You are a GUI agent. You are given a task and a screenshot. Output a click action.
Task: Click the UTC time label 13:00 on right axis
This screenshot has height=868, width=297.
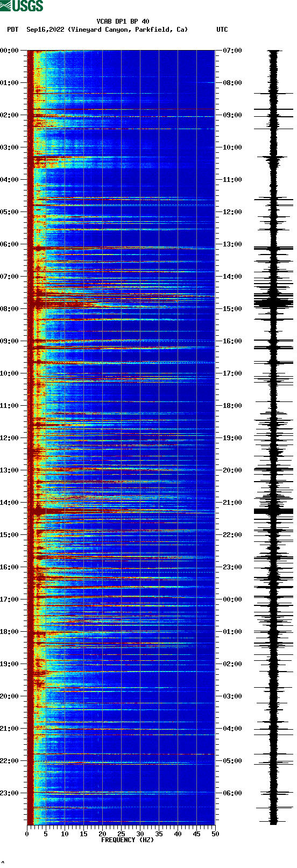(232, 244)
